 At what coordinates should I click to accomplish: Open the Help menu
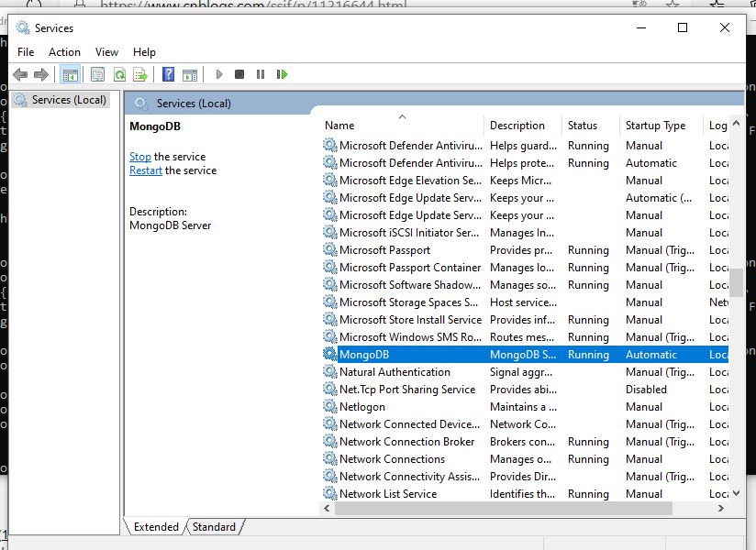click(x=144, y=52)
